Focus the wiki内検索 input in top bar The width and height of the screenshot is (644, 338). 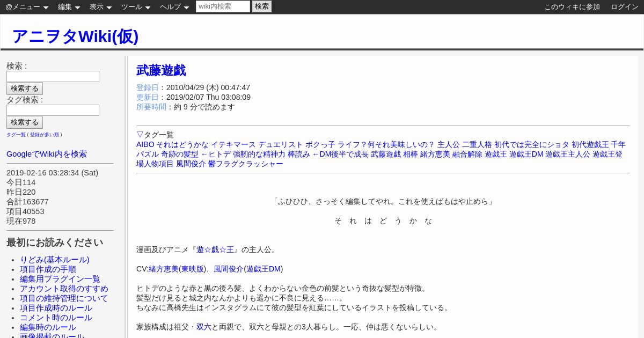[223, 6]
